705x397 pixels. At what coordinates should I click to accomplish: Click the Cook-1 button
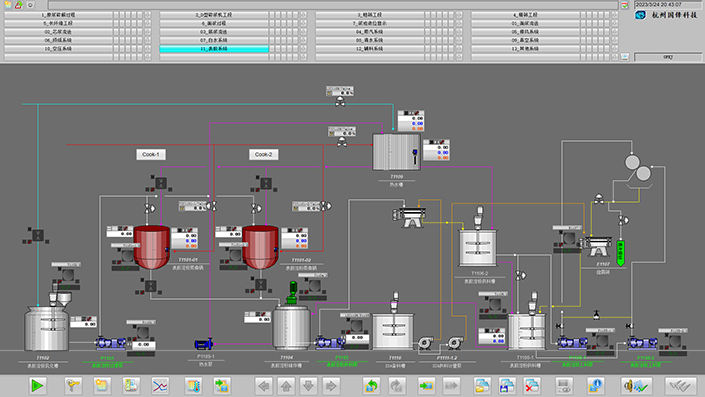(x=151, y=154)
